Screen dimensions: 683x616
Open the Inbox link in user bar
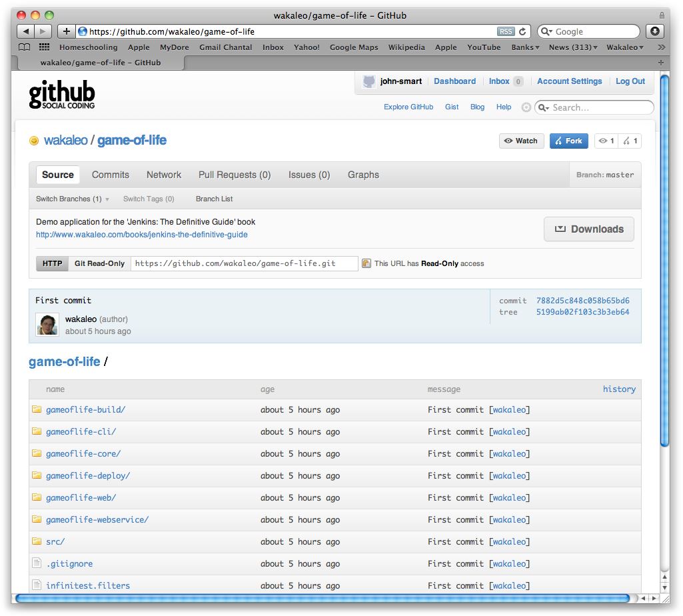[499, 81]
